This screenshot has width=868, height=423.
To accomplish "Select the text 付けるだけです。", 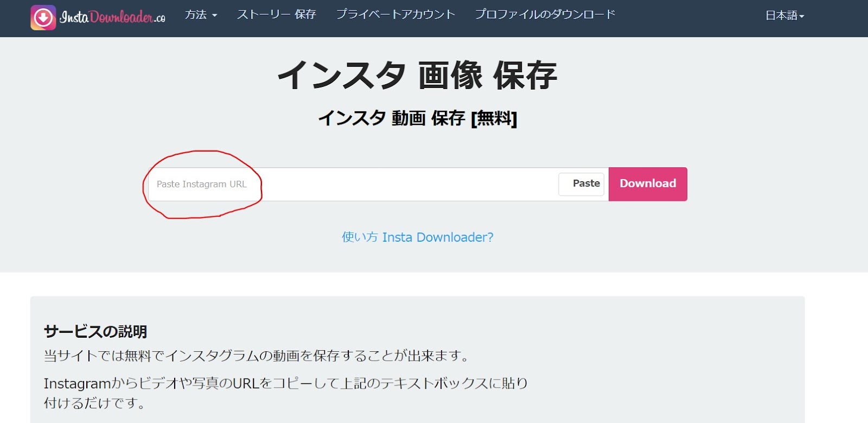I will (x=94, y=403).
